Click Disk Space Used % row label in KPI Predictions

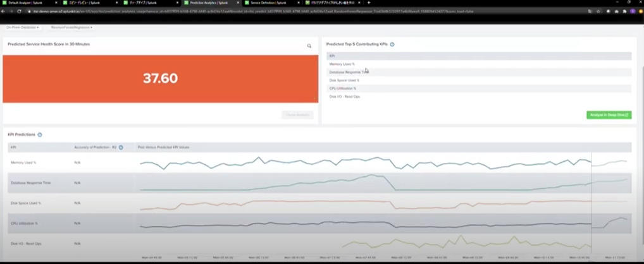point(26,203)
